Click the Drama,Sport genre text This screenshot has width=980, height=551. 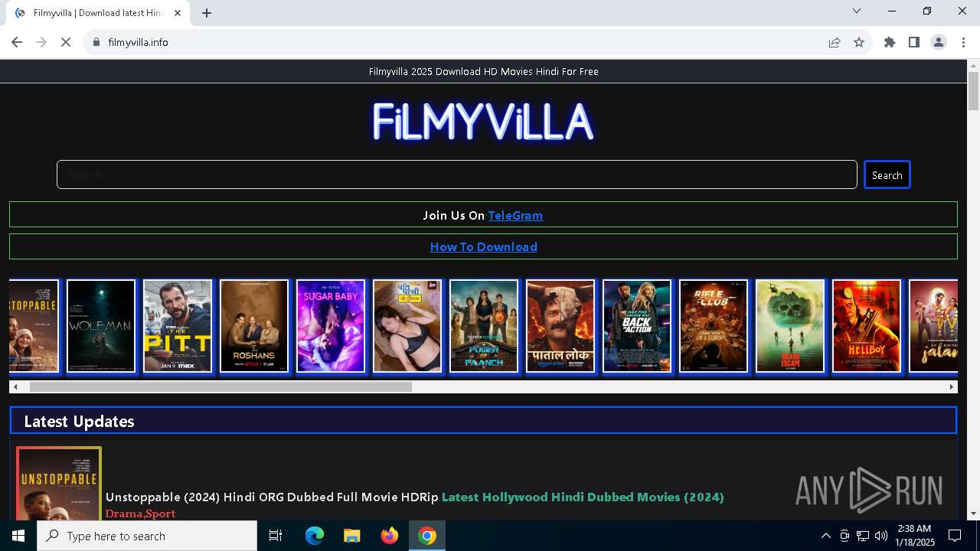140,514
